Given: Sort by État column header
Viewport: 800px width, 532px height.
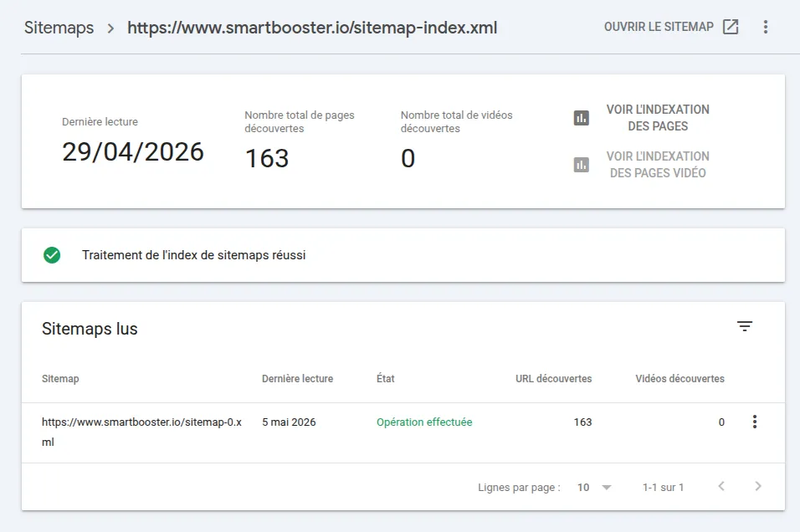Looking at the screenshot, I should [x=386, y=378].
